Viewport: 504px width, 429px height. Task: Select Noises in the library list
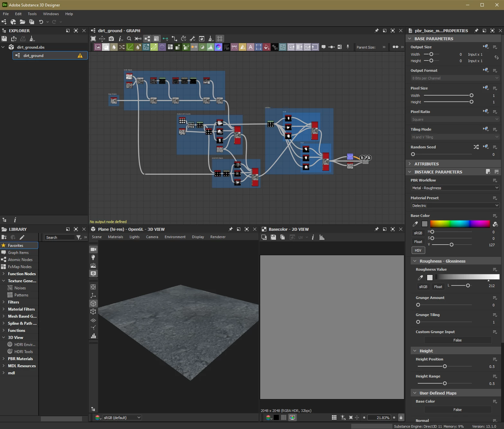pos(20,288)
